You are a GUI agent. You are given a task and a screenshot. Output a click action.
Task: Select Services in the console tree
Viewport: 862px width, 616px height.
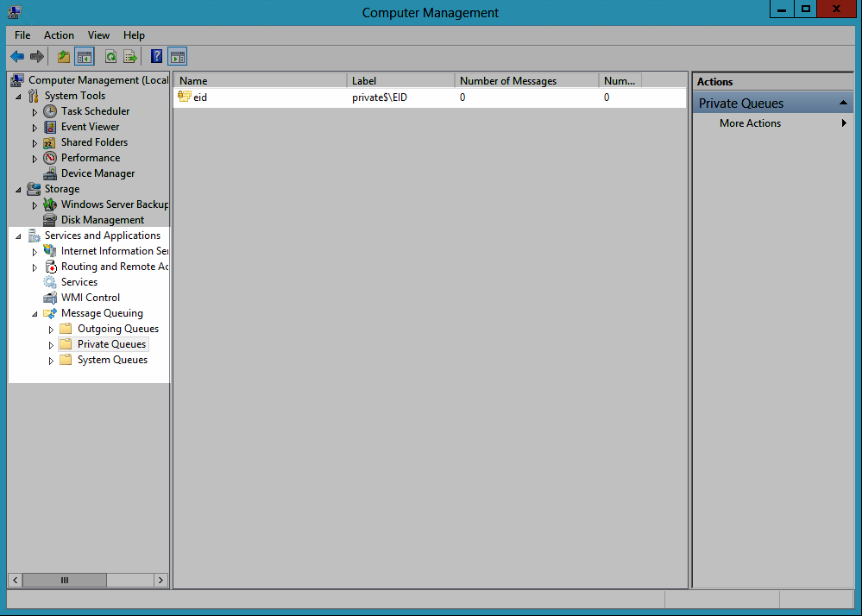click(79, 282)
